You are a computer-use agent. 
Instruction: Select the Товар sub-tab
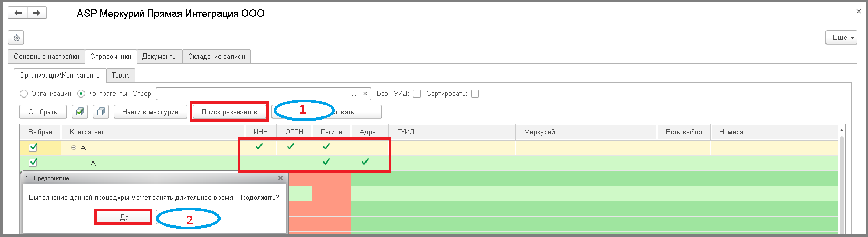(121, 76)
